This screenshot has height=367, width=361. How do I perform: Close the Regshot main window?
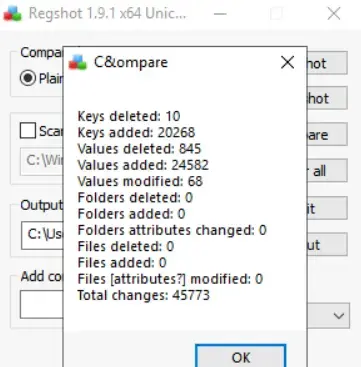[334, 14]
